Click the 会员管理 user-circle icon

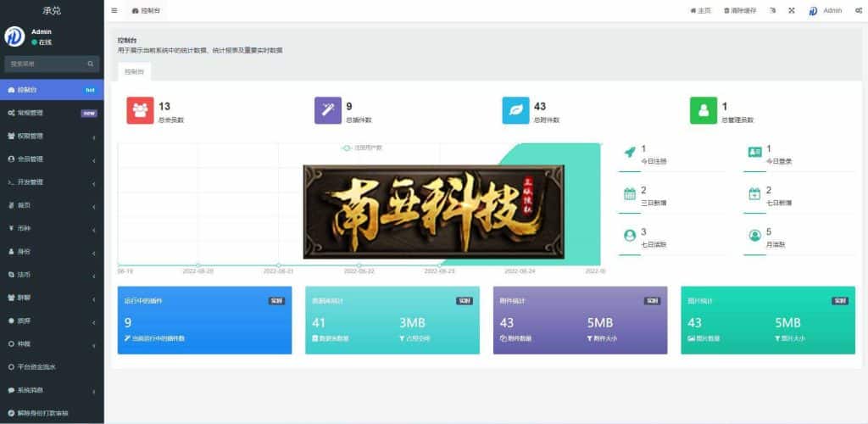pyautogui.click(x=11, y=159)
